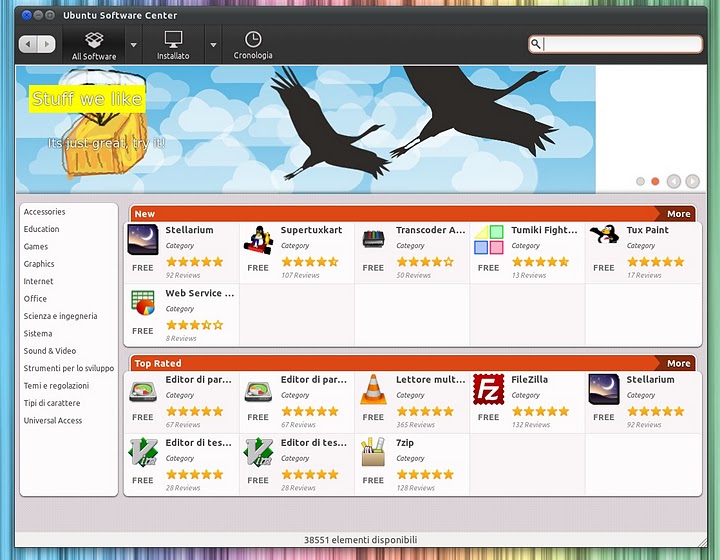
Task: Click More in the Top Rated section
Action: (x=679, y=364)
